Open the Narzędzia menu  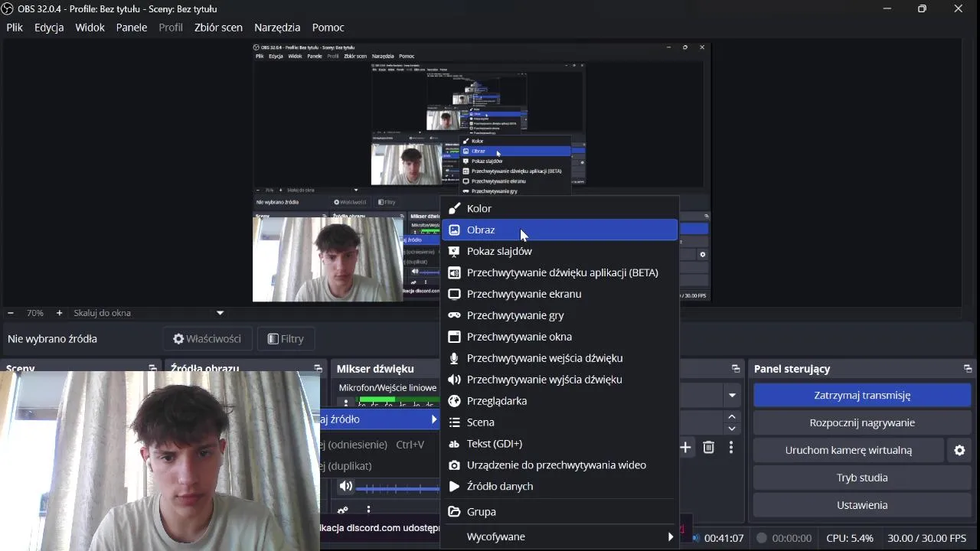pyautogui.click(x=277, y=28)
